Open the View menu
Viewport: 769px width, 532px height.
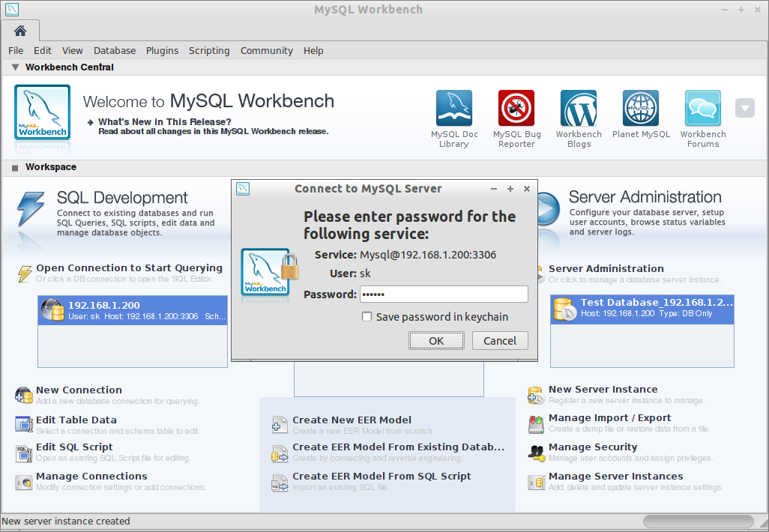72,50
